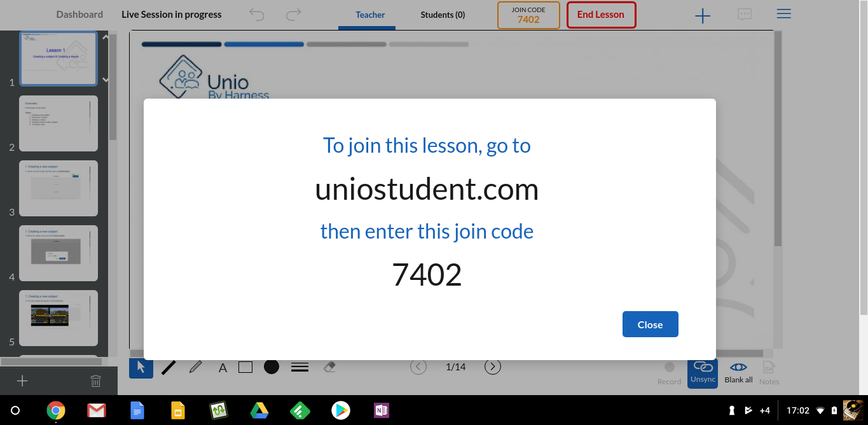Close the join code dialog
Image resolution: width=868 pixels, height=425 pixels.
point(650,324)
